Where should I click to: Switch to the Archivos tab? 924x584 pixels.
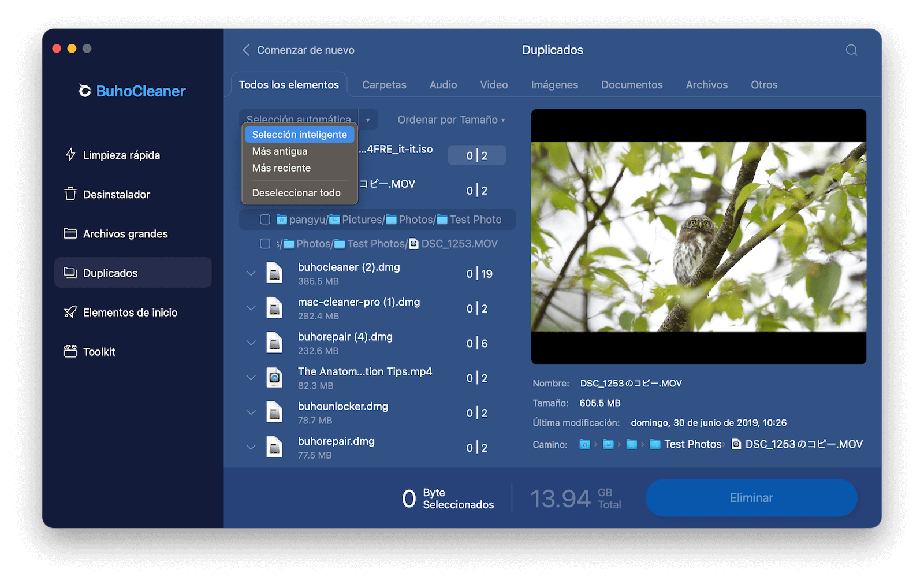tap(706, 85)
